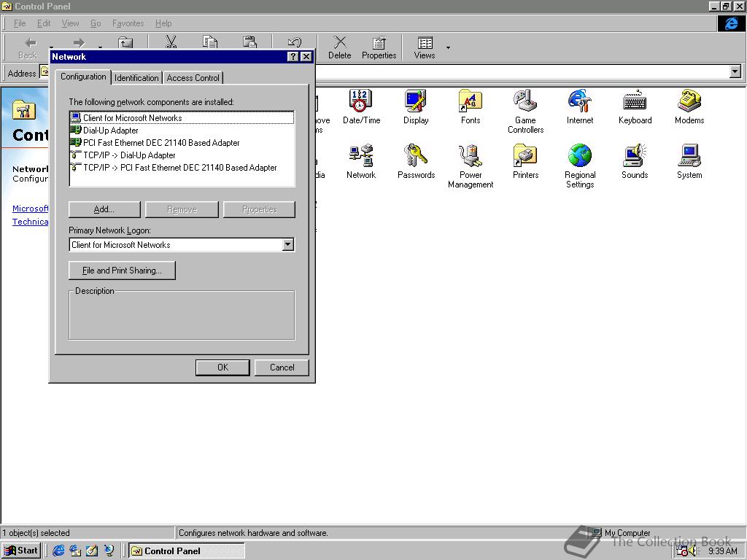Image resolution: width=747 pixels, height=560 pixels.
Task: Open the Edit menu
Action: tap(44, 23)
